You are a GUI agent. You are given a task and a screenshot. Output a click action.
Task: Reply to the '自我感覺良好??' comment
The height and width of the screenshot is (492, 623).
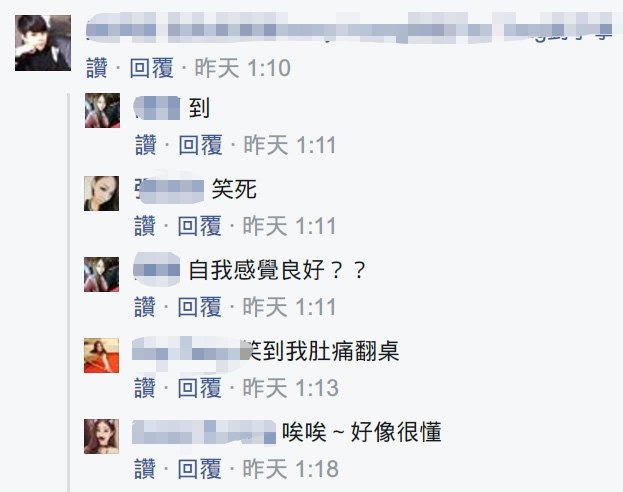200,307
